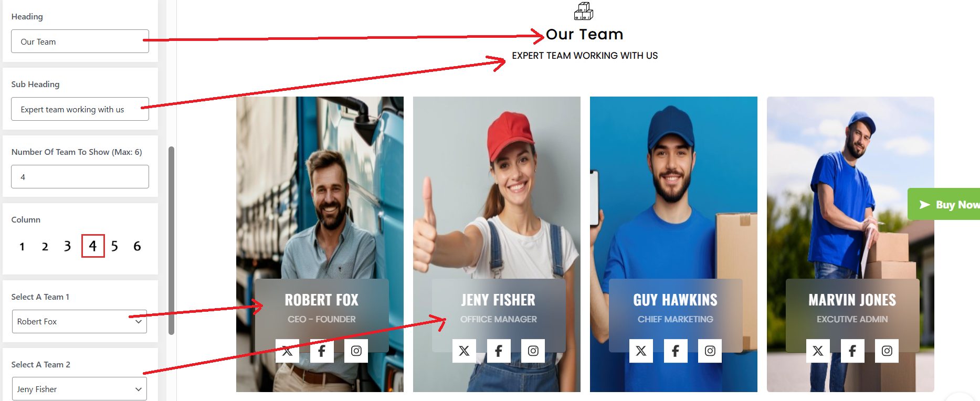Open Jeny Fisher's Instagram icon
The width and height of the screenshot is (980, 401).
[x=533, y=351]
